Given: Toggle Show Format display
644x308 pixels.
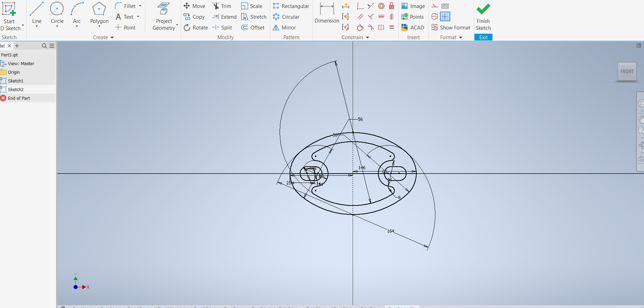Looking at the screenshot, I should 451,28.
